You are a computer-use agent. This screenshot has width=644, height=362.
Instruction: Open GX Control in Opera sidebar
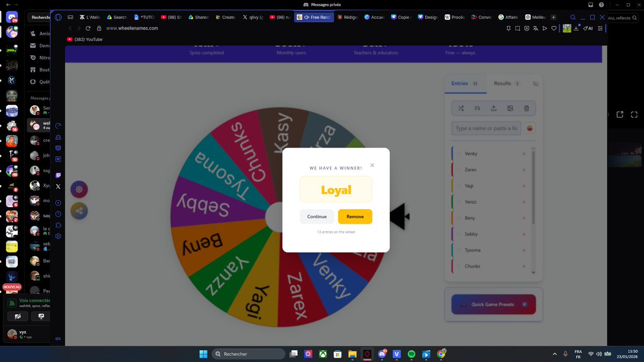pyautogui.click(x=58, y=125)
